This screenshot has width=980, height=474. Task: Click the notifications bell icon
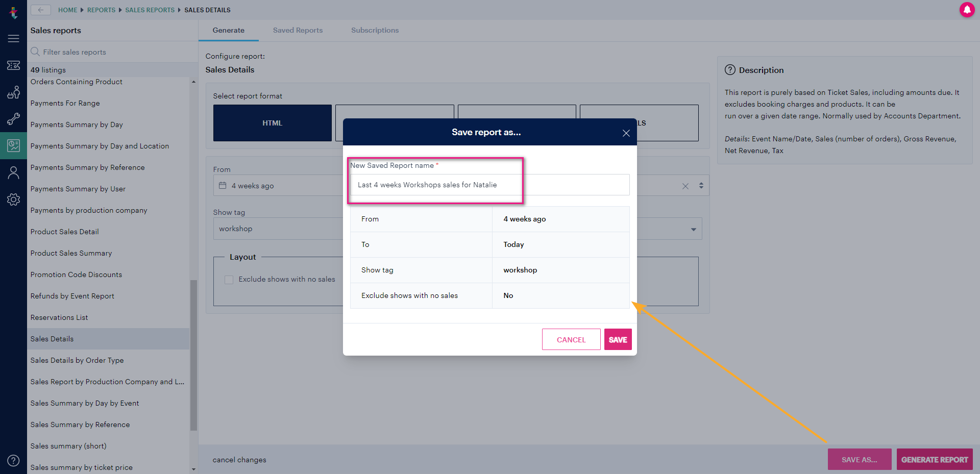967,10
